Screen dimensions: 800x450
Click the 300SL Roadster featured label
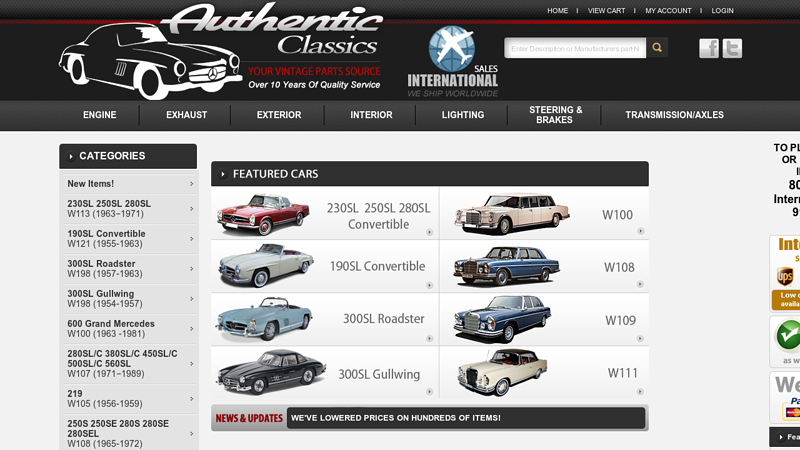tap(383, 319)
